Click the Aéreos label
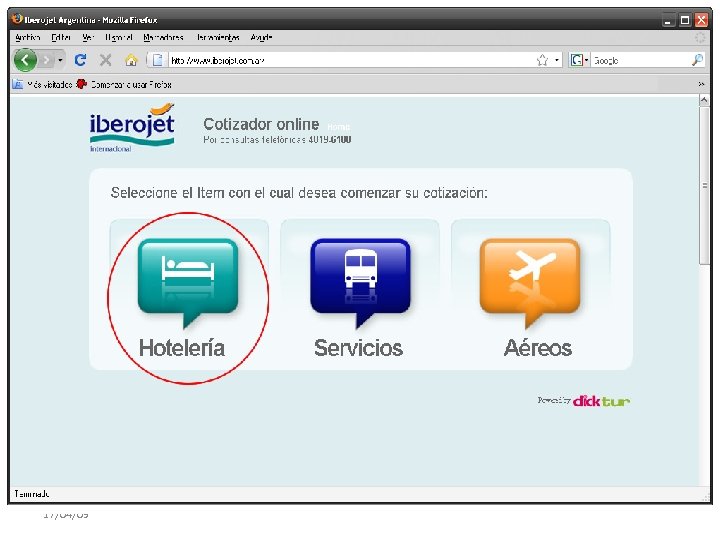 [x=538, y=347]
